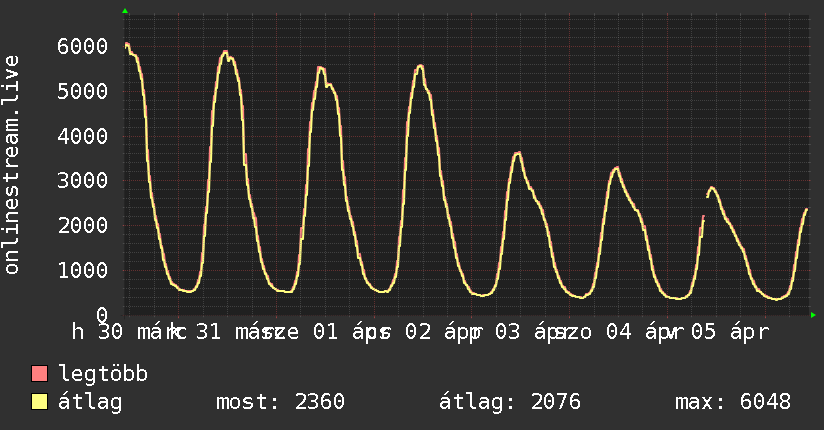Click the átlag legend label beside yellow swatch
Screen dimensions: 824x430
pyautogui.click(x=90, y=402)
